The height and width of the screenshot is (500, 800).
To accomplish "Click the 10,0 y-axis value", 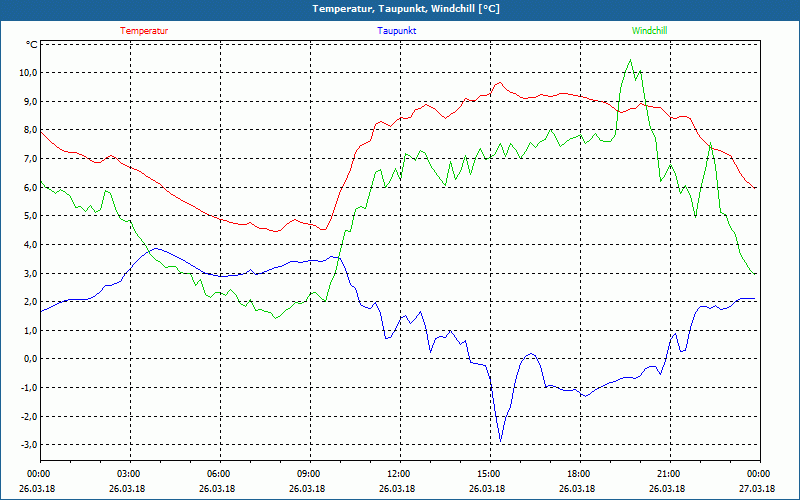I will (x=27, y=72).
